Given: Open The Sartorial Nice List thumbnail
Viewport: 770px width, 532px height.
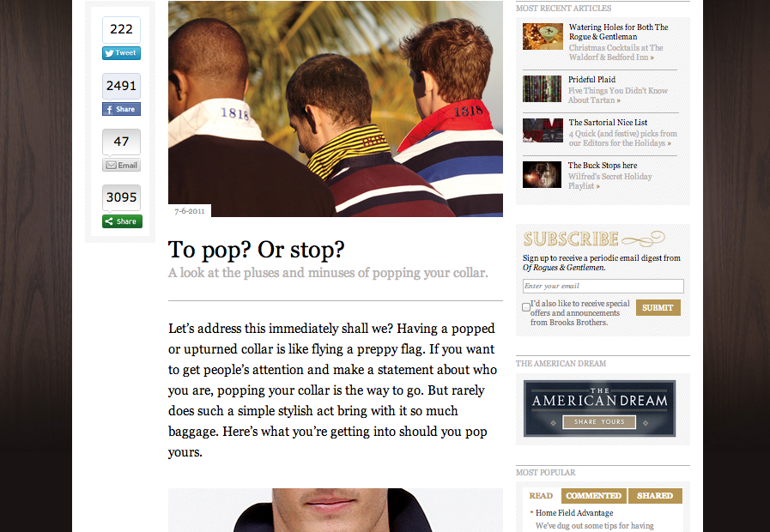Looking at the screenshot, I should [x=543, y=130].
